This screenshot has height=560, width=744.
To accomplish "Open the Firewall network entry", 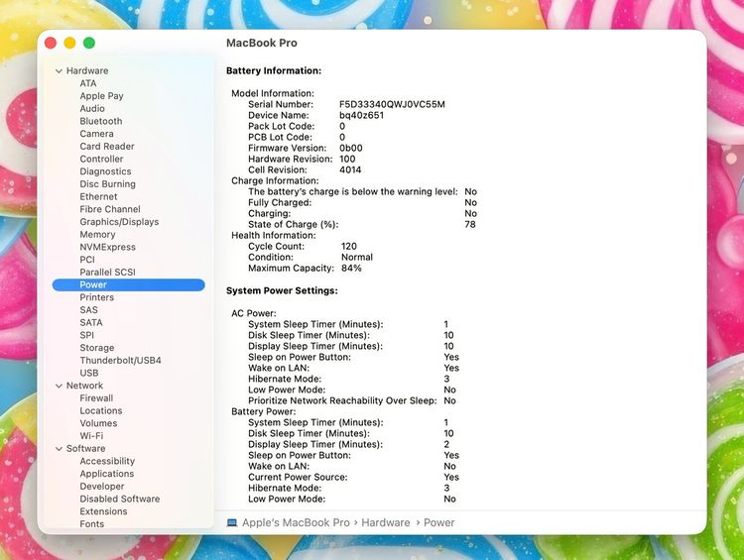I will pos(96,398).
